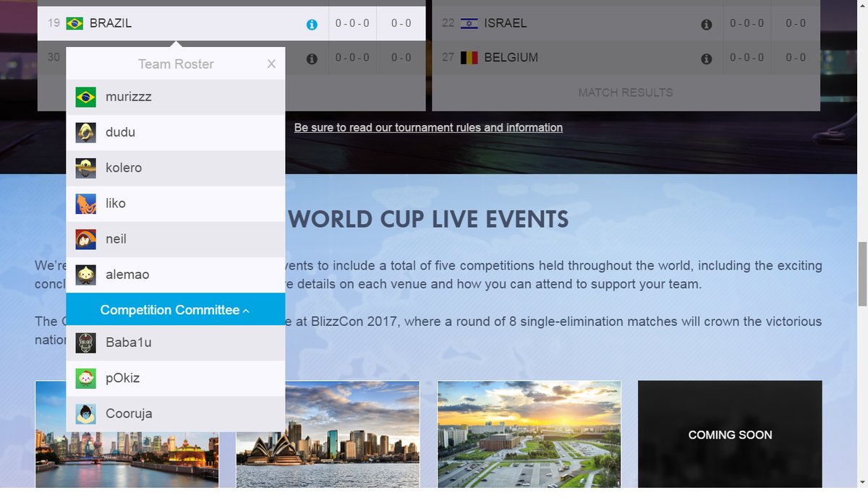Close the Team Roster popup
Image resolution: width=868 pixels, height=498 pixels.
(271, 64)
